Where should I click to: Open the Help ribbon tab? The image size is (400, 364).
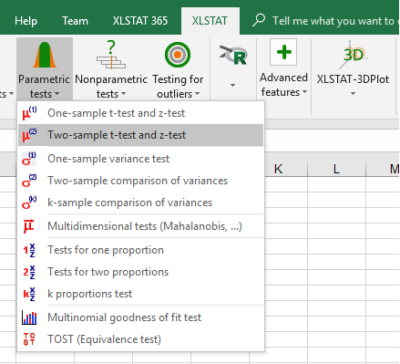pyautogui.click(x=26, y=21)
